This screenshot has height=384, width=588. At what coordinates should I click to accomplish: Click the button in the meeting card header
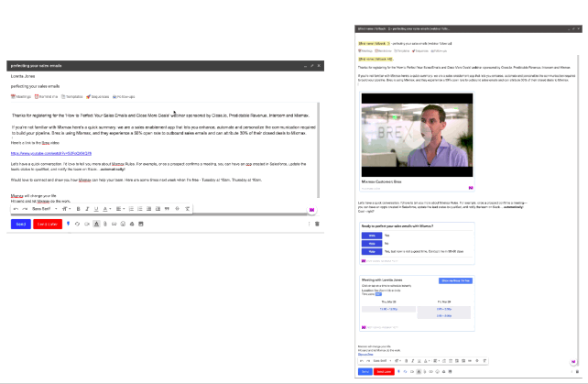(x=455, y=280)
